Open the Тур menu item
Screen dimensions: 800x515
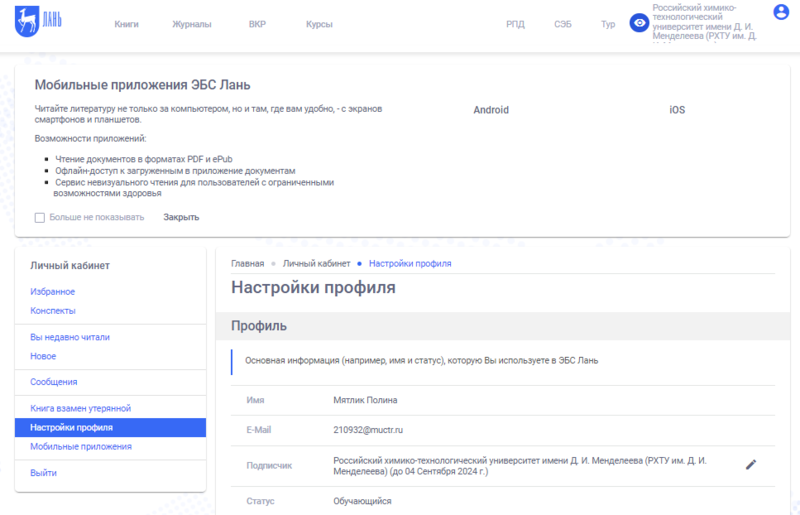(x=608, y=24)
